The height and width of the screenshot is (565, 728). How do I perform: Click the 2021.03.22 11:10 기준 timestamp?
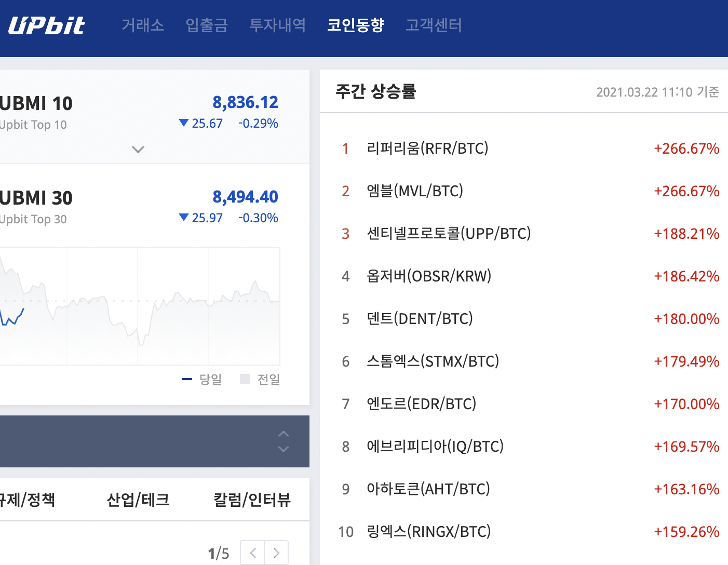click(x=658, y=92)
